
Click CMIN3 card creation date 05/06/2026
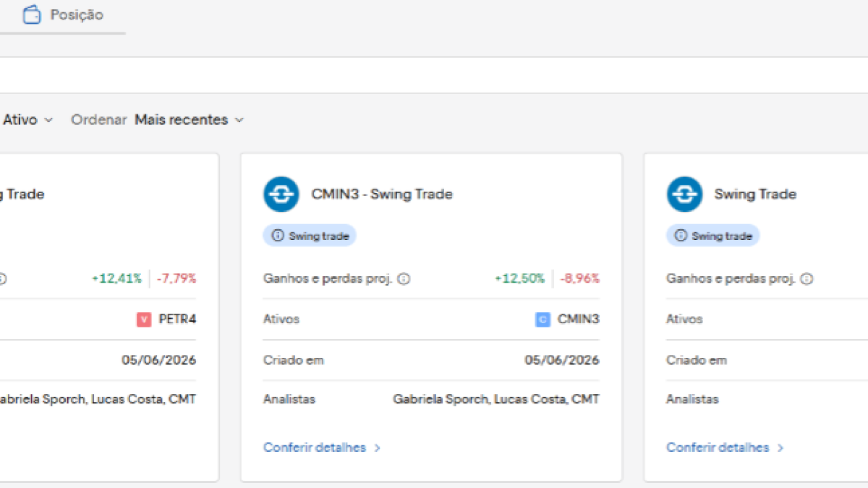tap(562, 360)
